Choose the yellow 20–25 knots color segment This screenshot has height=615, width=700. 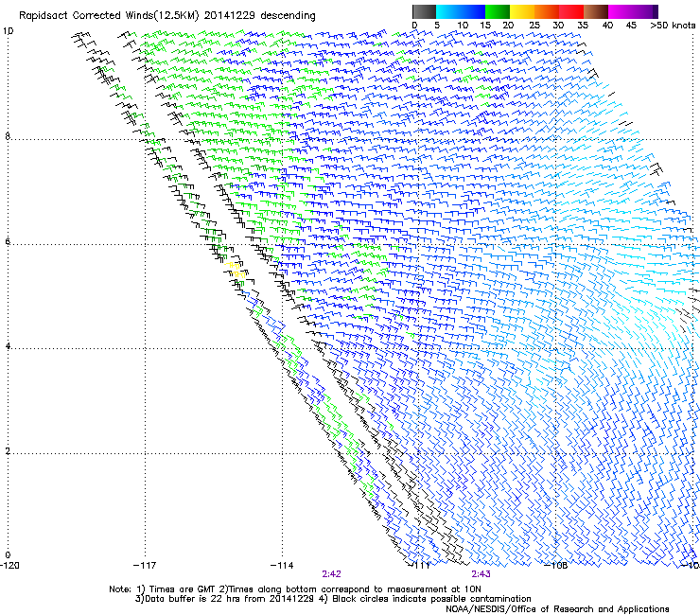coord(522,11)
